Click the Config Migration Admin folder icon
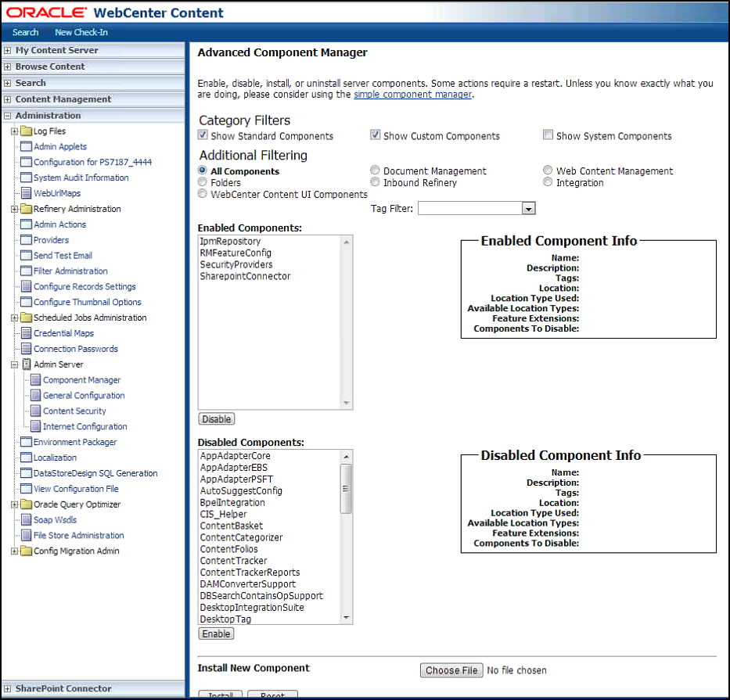The image size is (730, 700). tap(27, 551)
